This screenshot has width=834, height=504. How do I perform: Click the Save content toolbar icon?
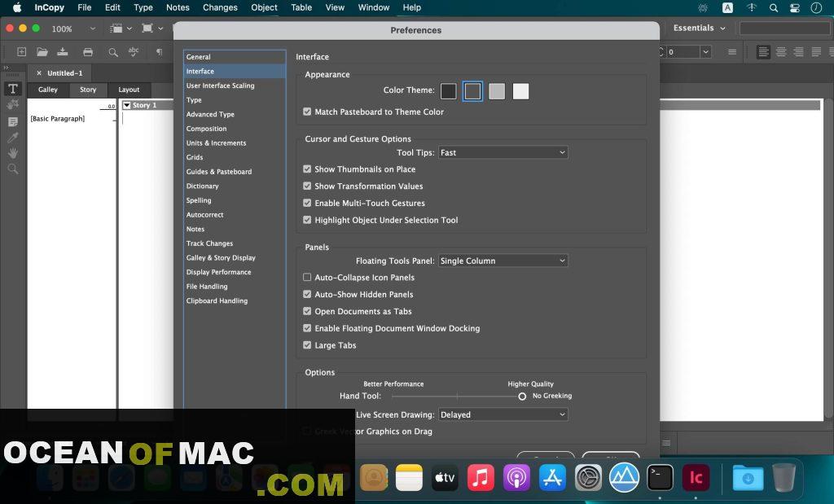[63, 51]
